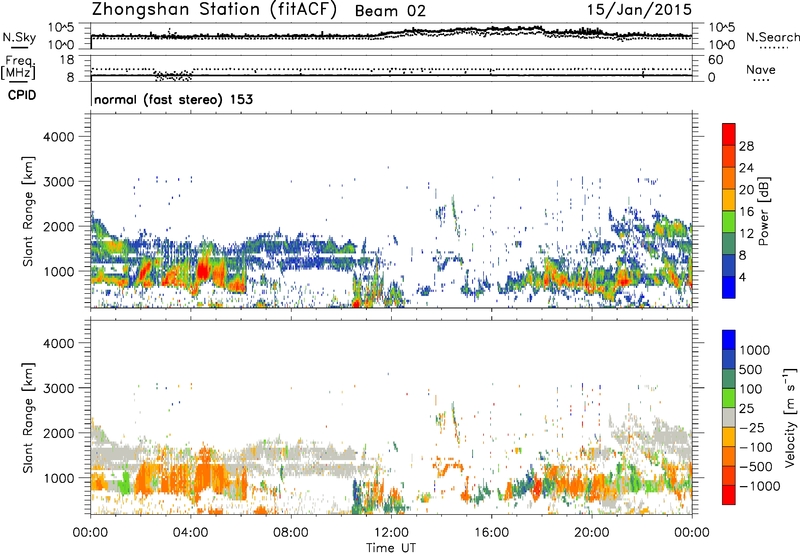
Task: Click the '2000' tick of the power panel
Action: (x=58, y=226)
